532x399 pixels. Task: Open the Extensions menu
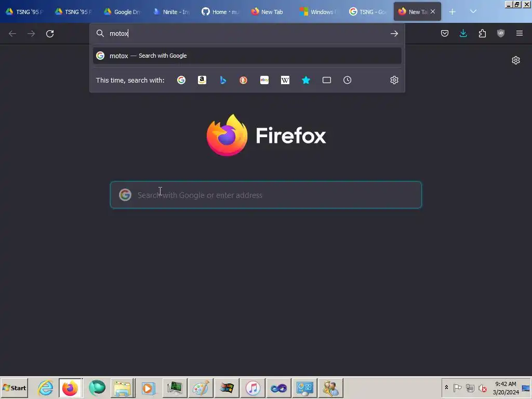click(482, 33)
